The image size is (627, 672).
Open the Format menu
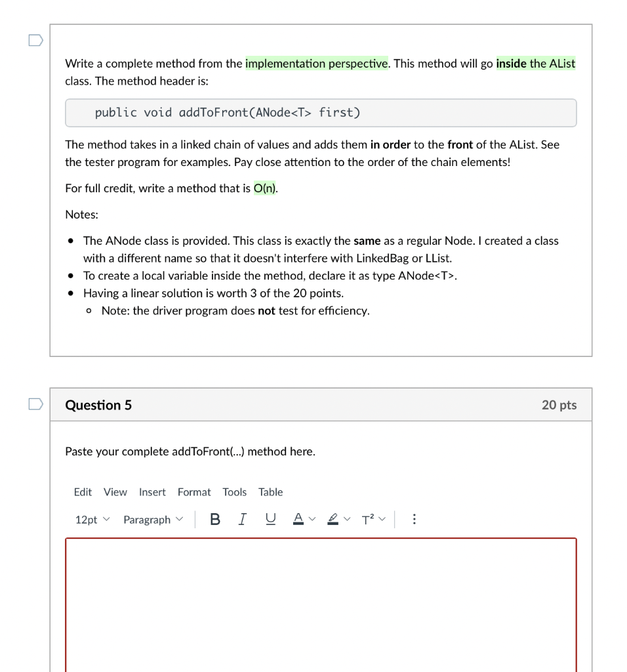194,492
